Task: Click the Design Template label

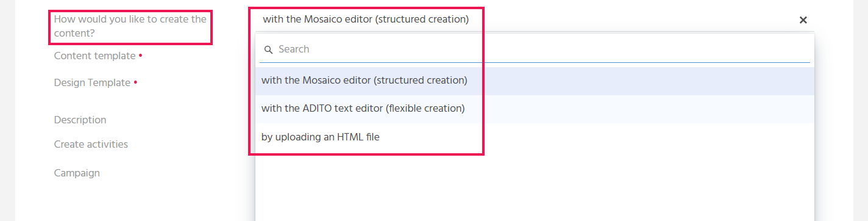Action: pos(92,82)
